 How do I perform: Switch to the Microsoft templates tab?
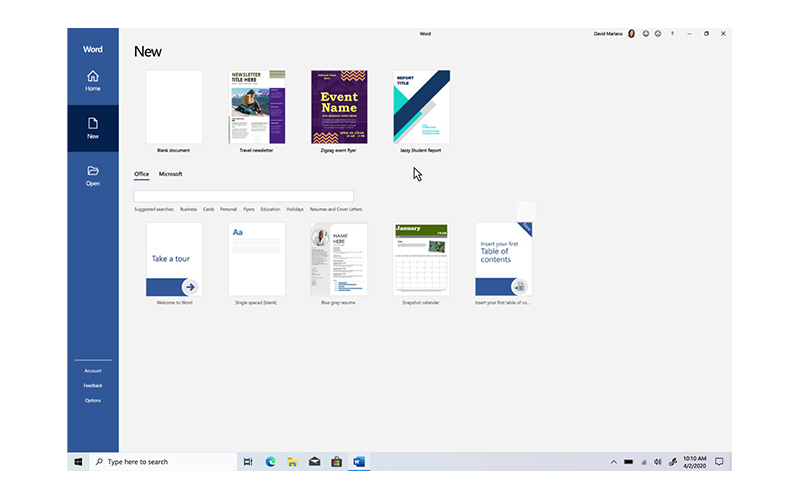click(170, 174)
